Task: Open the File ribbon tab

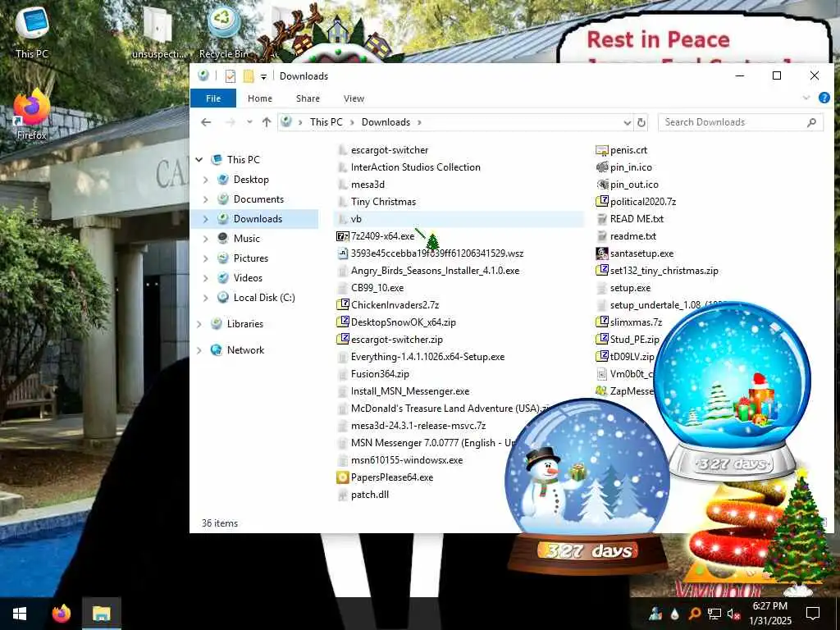Action: point(213,98)
